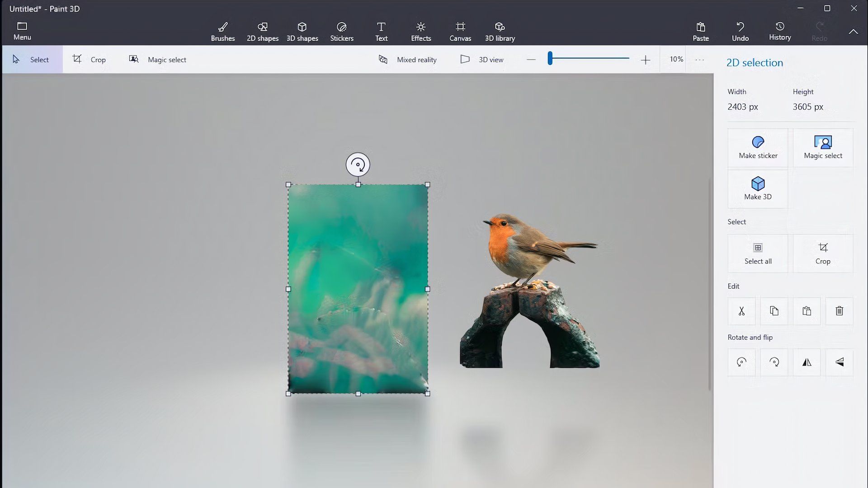Click the top-left selection resize handle
The width and height of the screenshot is (868, 488).
pos(288,185)
